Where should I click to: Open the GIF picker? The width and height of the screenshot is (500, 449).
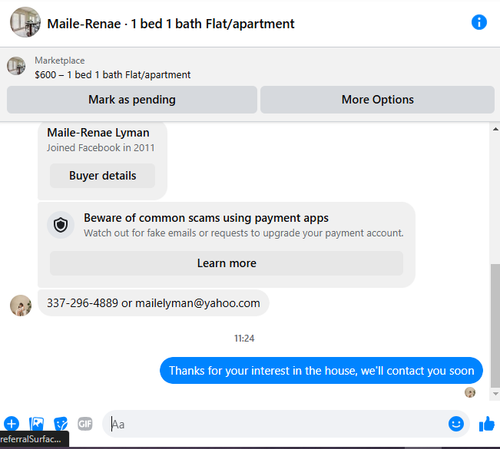(x=85, y=424)
